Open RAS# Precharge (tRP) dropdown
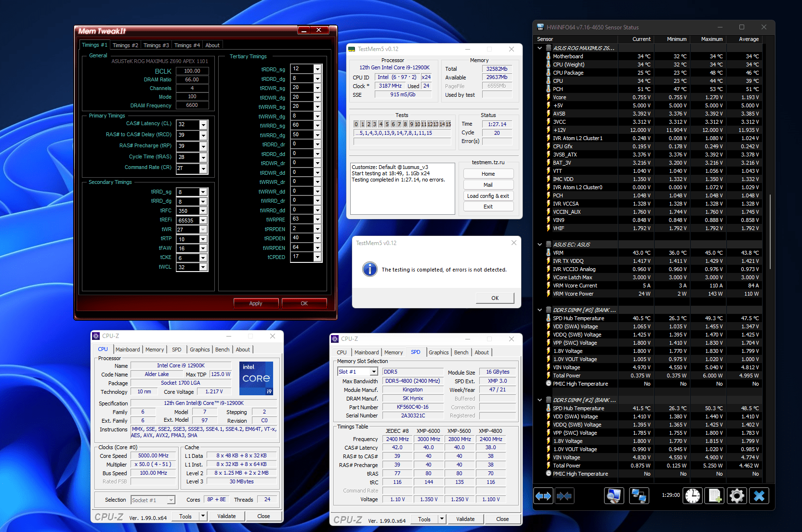 [x=203, y=146]
